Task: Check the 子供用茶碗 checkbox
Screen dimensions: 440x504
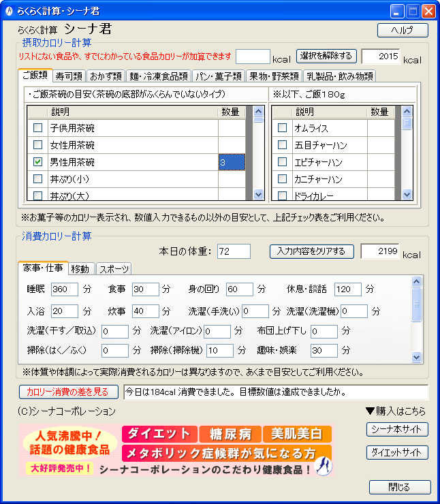Action: pos(38,128)
